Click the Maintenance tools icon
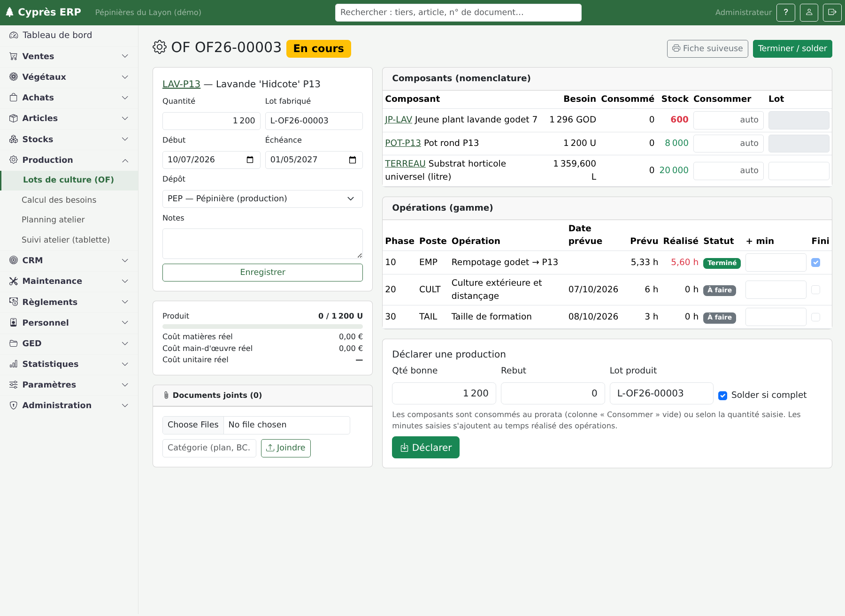 [14, 281]
